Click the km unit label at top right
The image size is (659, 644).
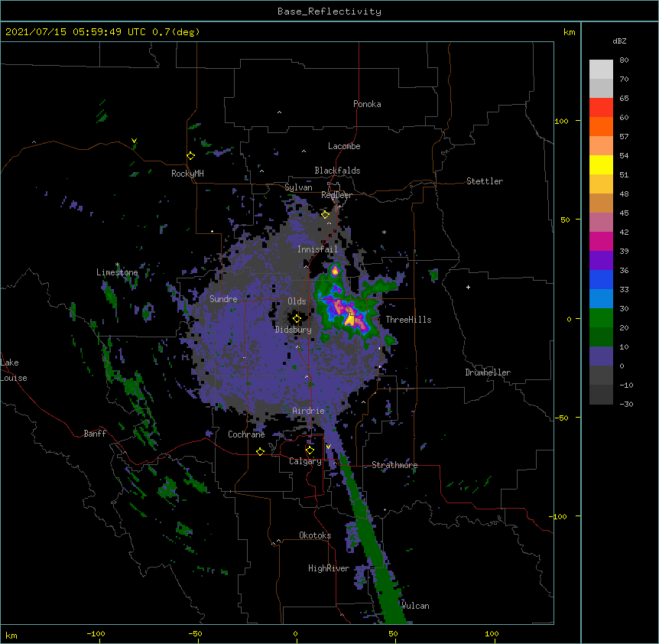[x=569, y=32]
